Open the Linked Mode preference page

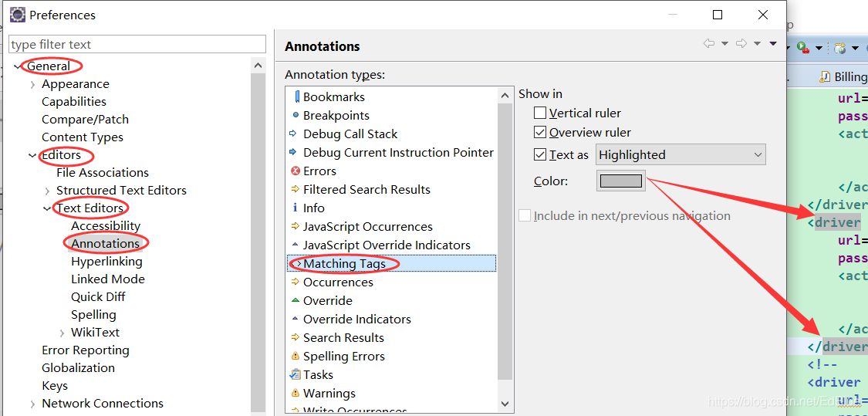[108, 279]
